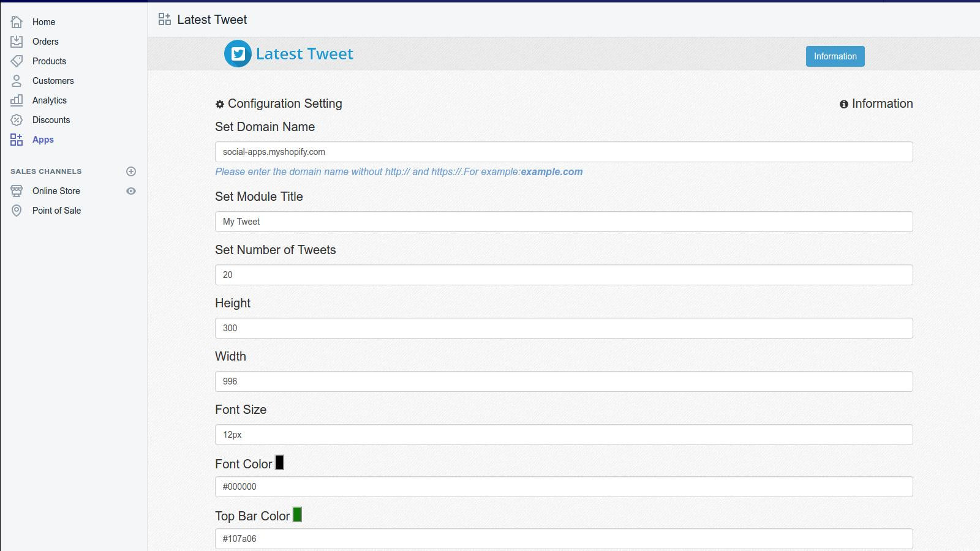Click the Point of Sale location icon

[17, 210]
